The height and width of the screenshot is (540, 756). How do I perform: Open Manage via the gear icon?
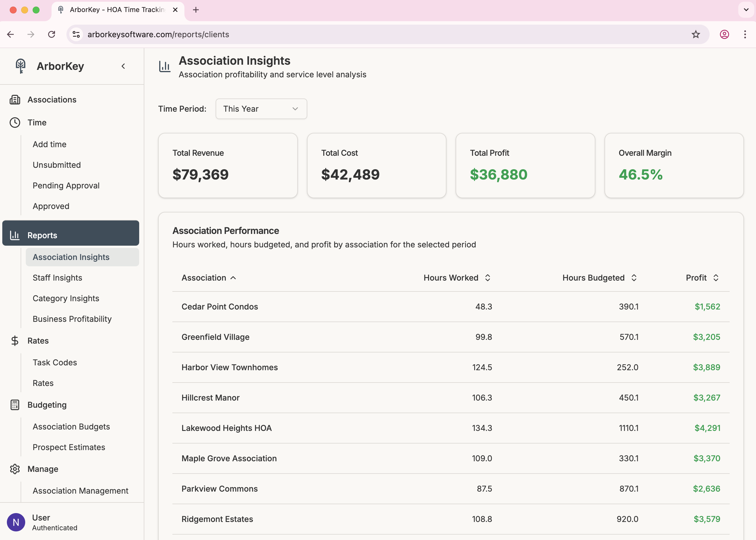[x=15, y=469]
